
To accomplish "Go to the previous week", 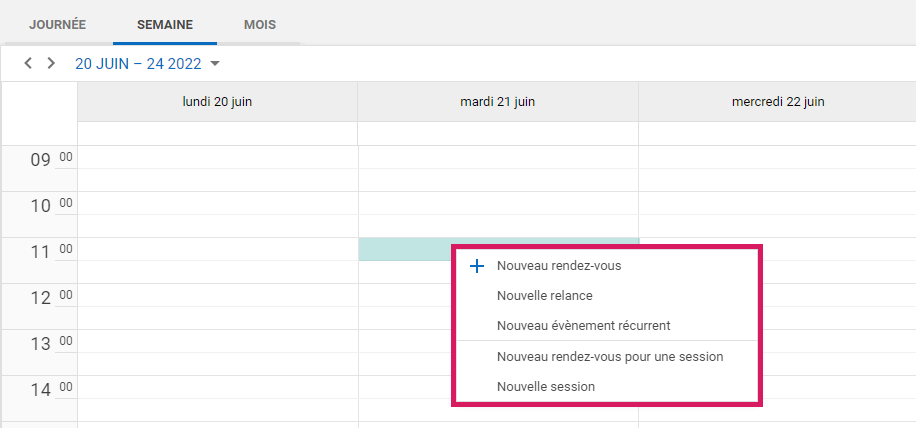I will pos(28,64).
